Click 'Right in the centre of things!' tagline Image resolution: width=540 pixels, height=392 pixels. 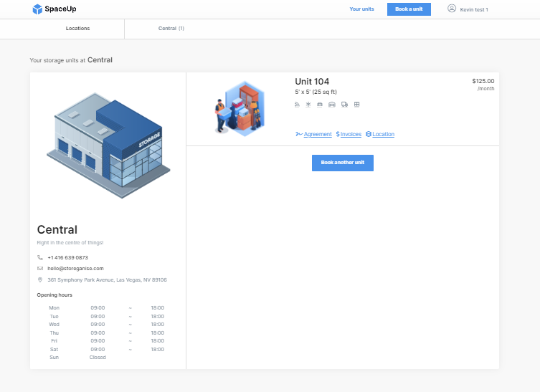[70, 243]
